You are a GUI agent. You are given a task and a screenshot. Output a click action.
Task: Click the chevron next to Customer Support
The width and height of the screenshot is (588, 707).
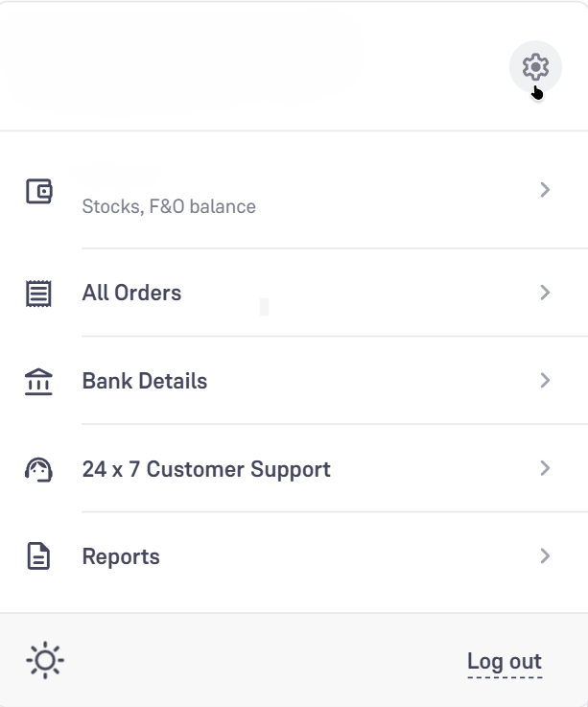point(545,469)
